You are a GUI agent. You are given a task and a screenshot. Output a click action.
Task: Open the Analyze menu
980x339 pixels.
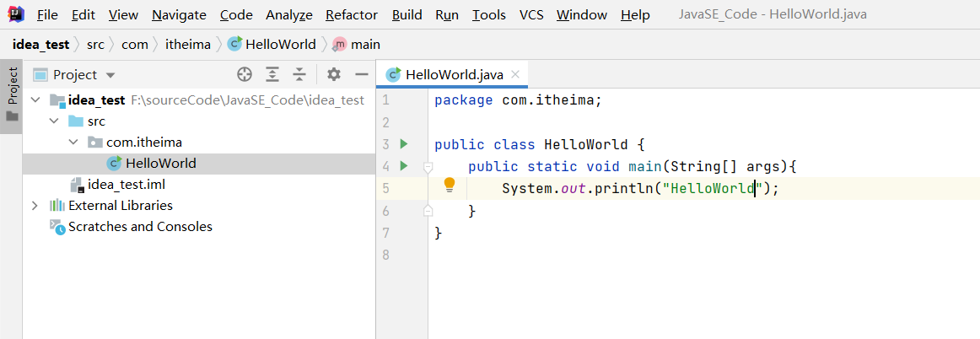(x=288, y=14)
